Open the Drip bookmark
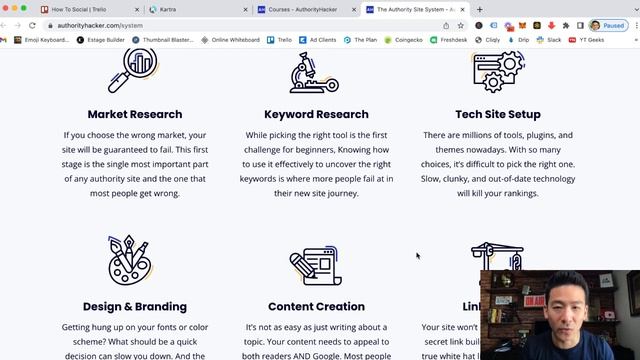The image size is (640, 360). (518, 40)
